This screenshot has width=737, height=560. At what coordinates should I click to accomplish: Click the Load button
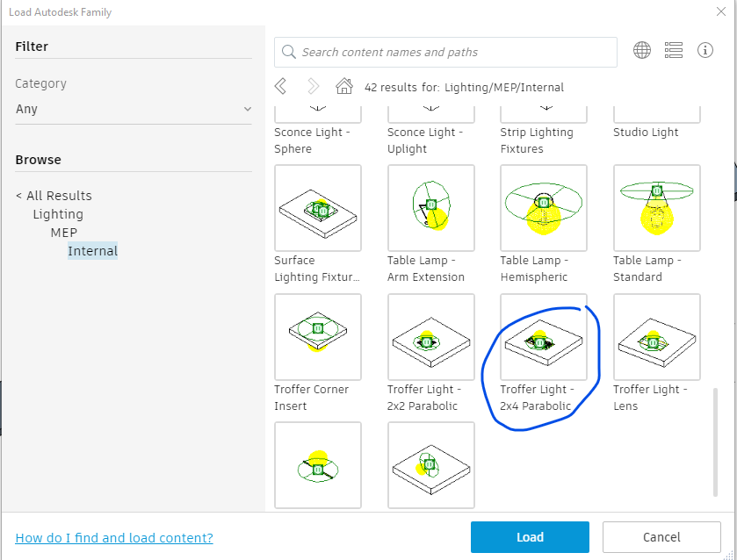[530, 537]
